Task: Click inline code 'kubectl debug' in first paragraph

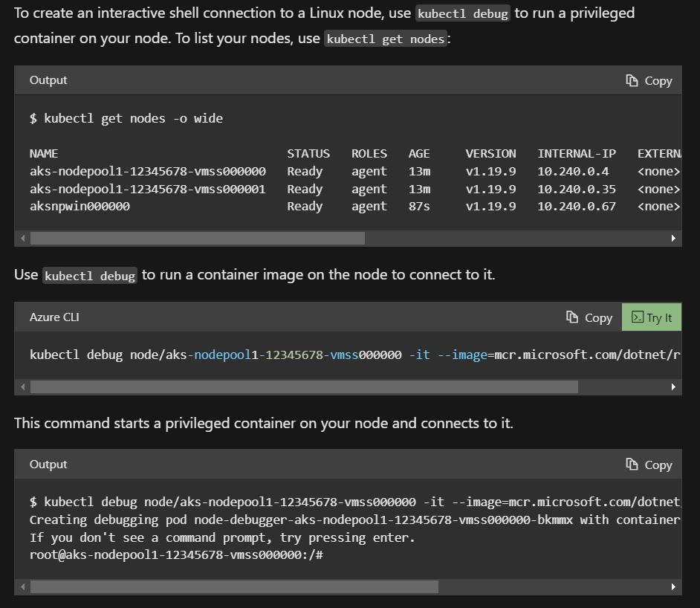Action: (463, 14)
